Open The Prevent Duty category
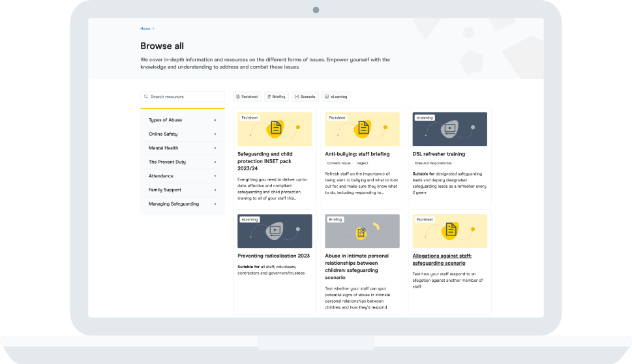The width and height of the screenshot is (632, 364). (183, 162)
